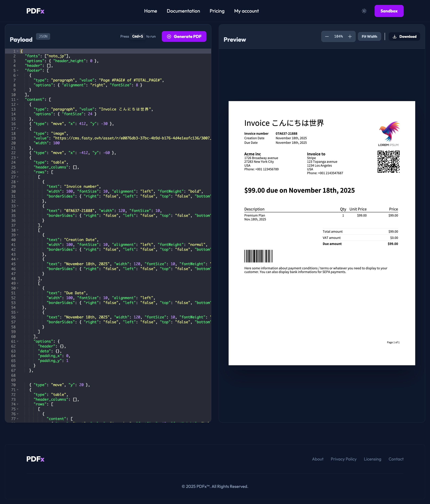Screen dimensions: 430x504
Task: Navigate to the Pricing page
Action: [x=217, y=11]
